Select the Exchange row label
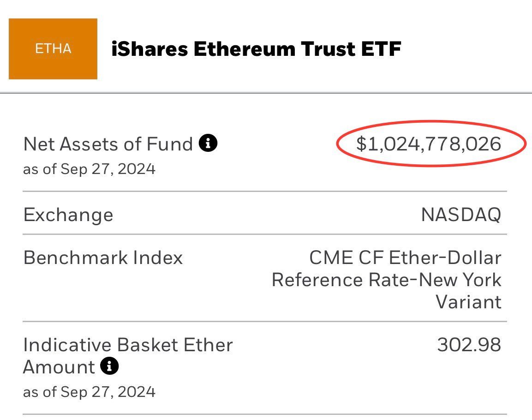The width and height of the screenshot is (532, 420). coord(68,215)
